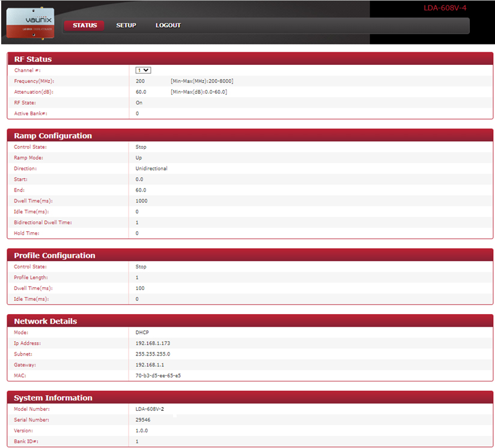
Task: Click the Profile Configuration header
Action: [x=55, y=255]
